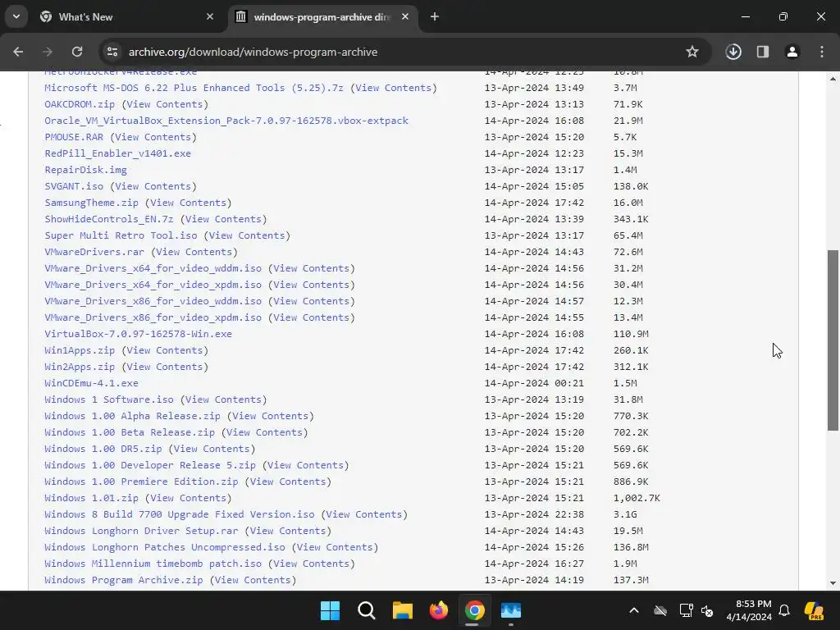This screenshot has width=840, height=630.
Task: Download Windows 1.00 Premiere Edition.zip
Action: (x=141, y=482)
